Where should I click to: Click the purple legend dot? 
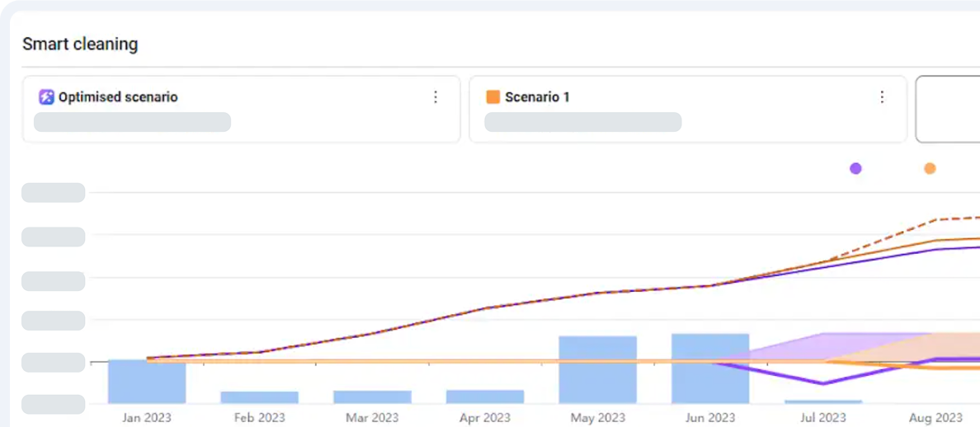855,168
